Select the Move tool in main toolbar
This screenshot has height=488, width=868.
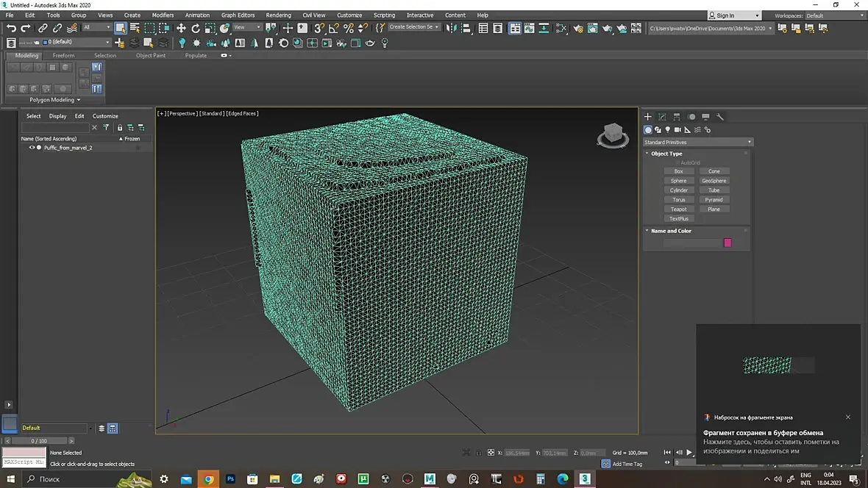[181, 28]
